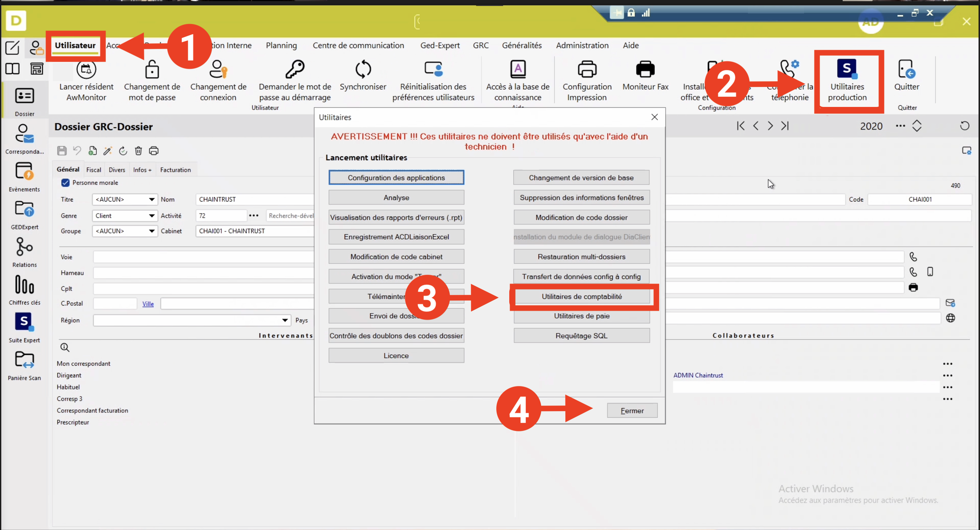Click the trash delete icon in dossier toolbar

138,151
